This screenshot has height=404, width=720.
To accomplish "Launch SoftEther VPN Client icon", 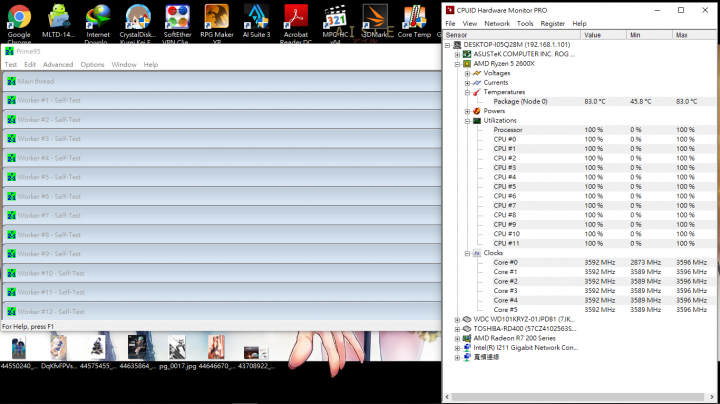I will 177,17.
